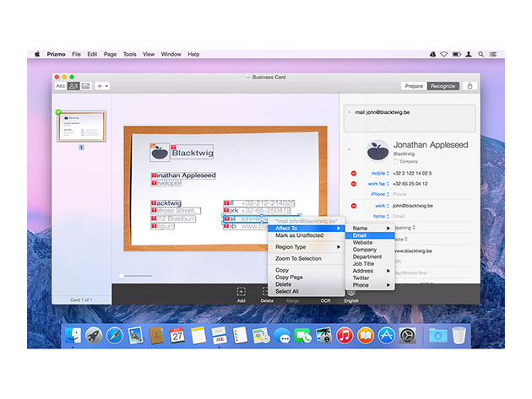Open Safari from the Dock
Viewport: 532px width, 399px height.
pyautogui.click(x=114, y=336)
